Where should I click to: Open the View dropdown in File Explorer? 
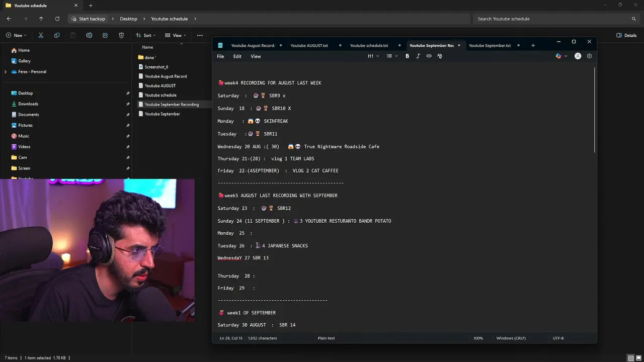pos(176,35)
